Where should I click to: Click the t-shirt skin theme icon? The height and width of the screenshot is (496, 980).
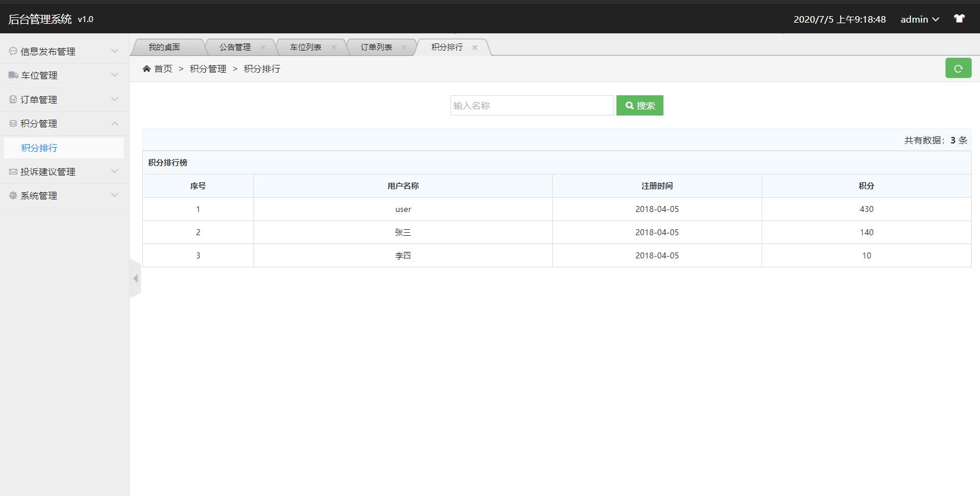959,18
